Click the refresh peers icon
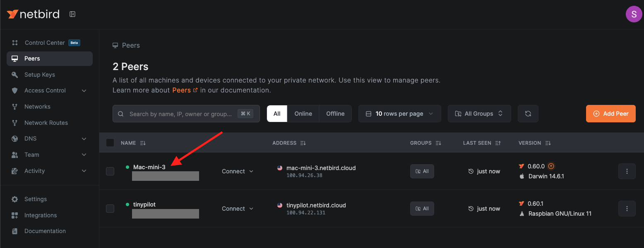This screenshot has width=644, height=248. [x=528, y=113]
